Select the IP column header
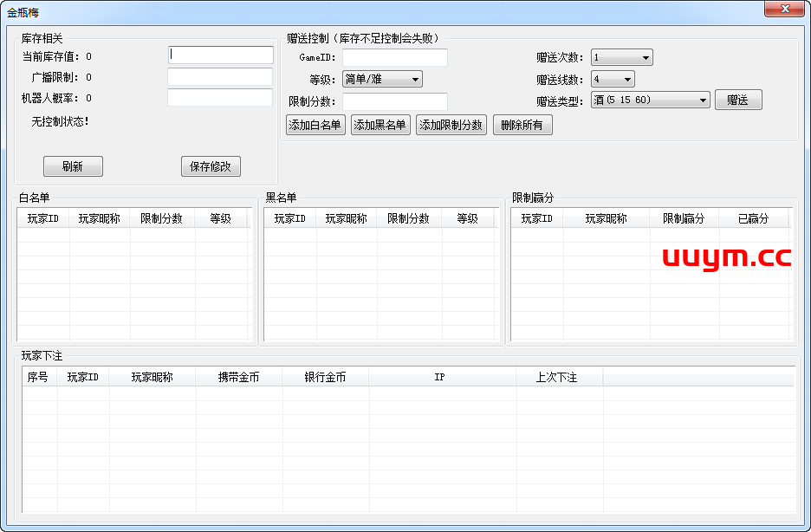The height and width of the screenshot is (532, 811). coord(439,377)
